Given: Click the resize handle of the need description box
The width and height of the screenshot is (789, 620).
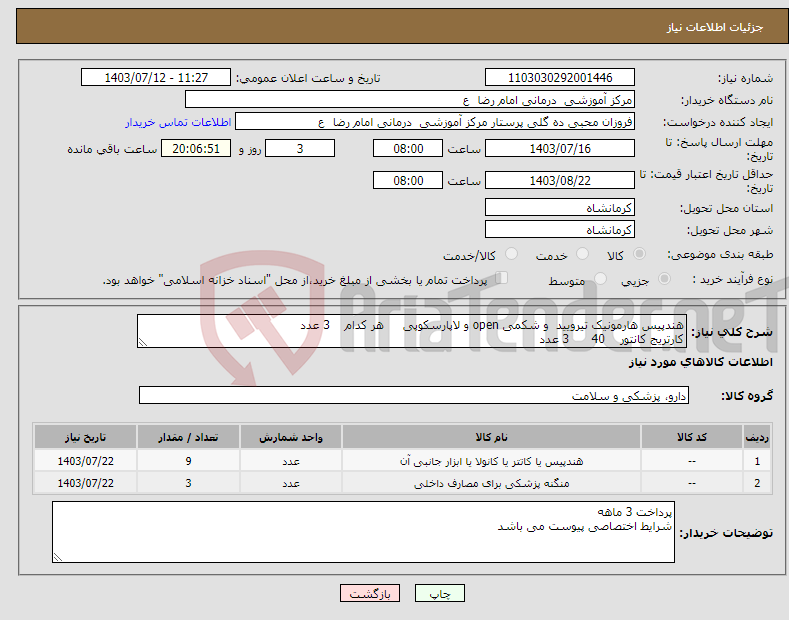Looking at the screenshot, I should coord(143,343).
